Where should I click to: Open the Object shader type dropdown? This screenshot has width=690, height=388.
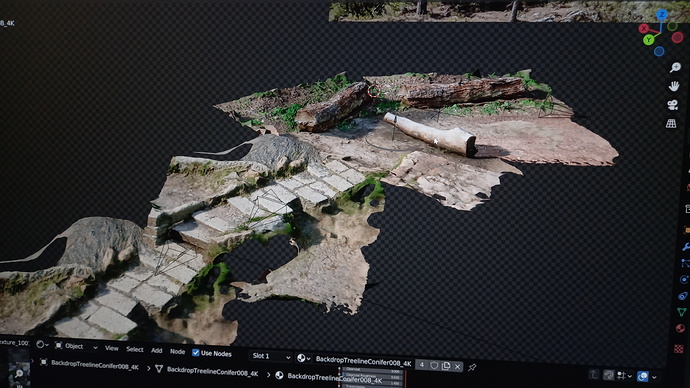76,346
